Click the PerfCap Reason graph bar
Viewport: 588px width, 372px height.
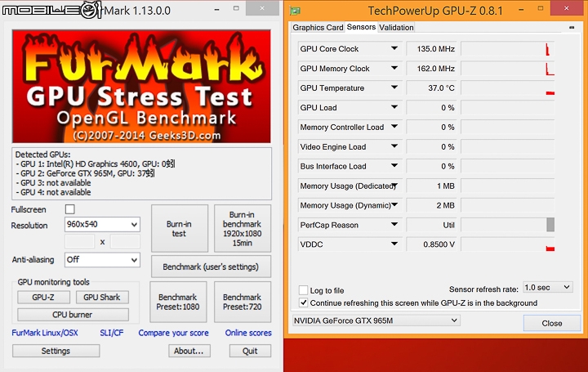[550, 225]
